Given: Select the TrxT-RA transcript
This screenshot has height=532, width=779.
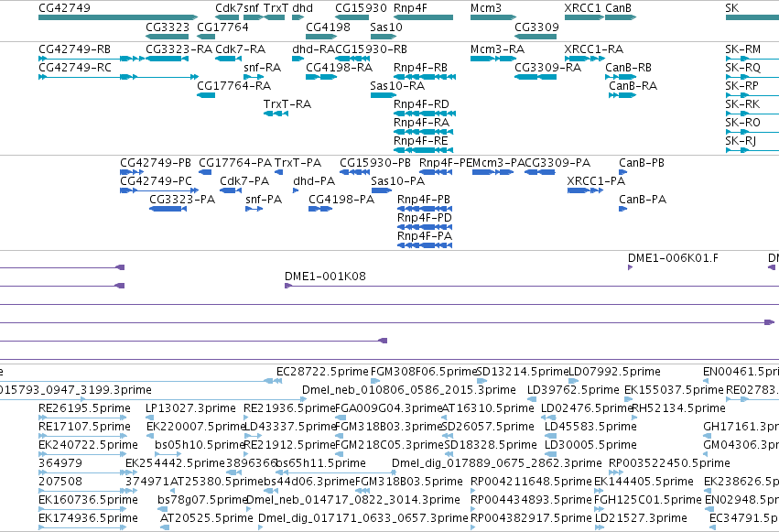Looking at the screenshot, I should tap(276, 114).
